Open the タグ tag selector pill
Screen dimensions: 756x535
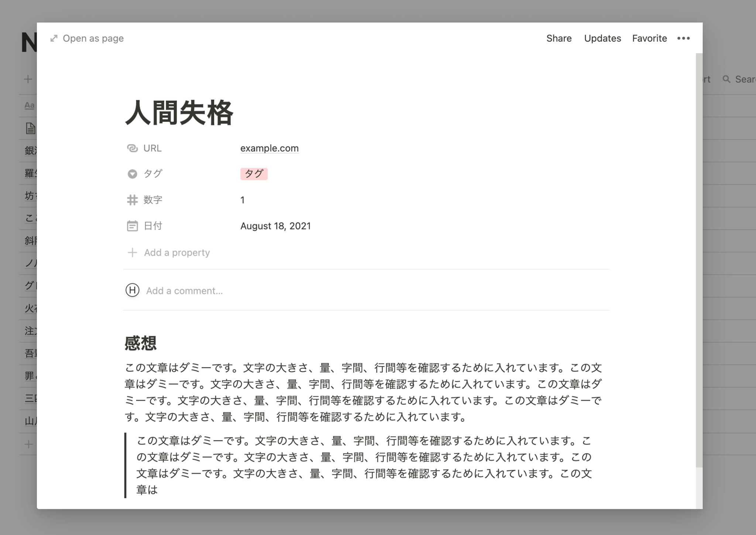[254, 173]
